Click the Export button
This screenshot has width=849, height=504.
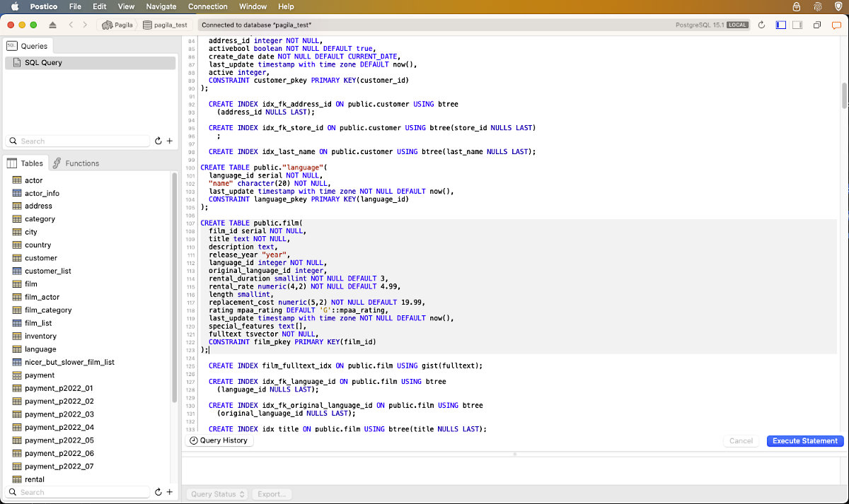pyautogui.click(x=272, y=494)
